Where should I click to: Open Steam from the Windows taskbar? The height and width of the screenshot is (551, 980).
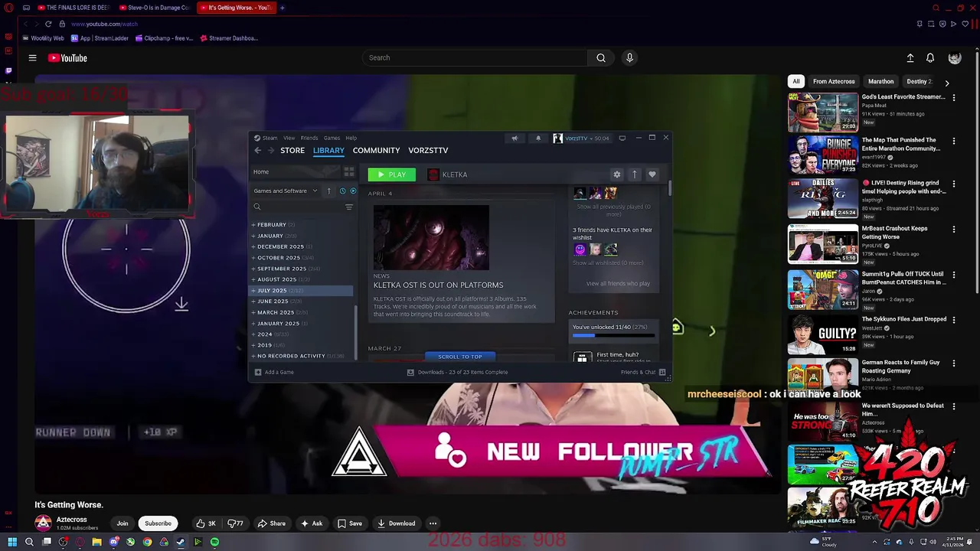click(x=181, y=542)
